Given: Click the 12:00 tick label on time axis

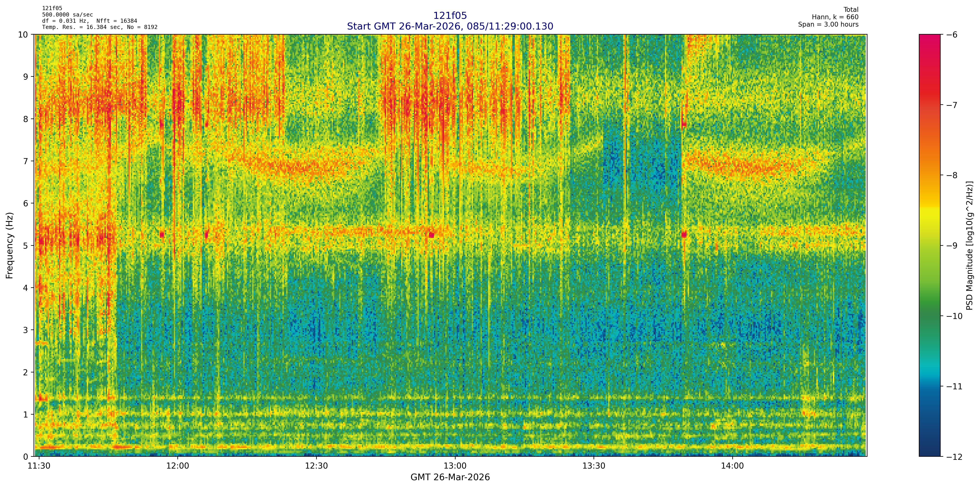Looking at the screenshot, I should pyautogui.click(x=178, y=466).
